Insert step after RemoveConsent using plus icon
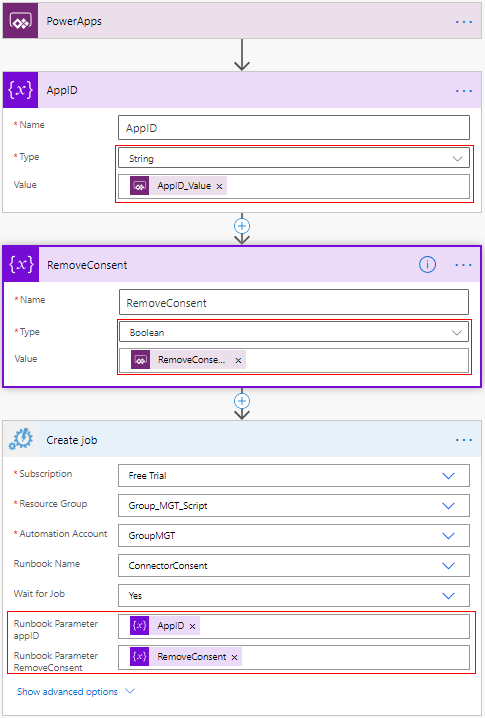 242,401
